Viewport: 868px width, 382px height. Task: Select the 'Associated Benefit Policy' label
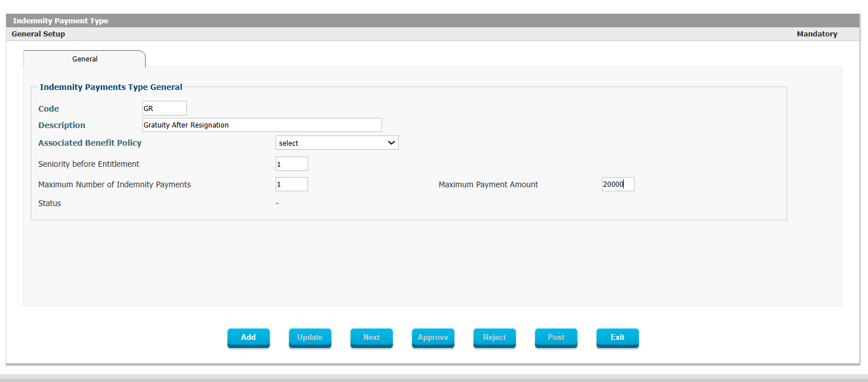click(x=89, y=143)
